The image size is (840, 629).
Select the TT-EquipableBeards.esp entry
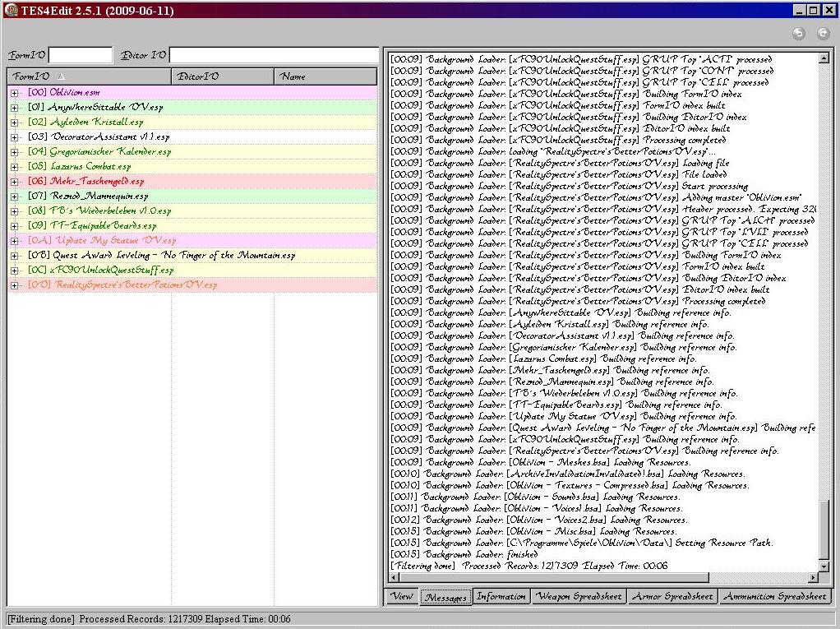click(x=103, y=226)
